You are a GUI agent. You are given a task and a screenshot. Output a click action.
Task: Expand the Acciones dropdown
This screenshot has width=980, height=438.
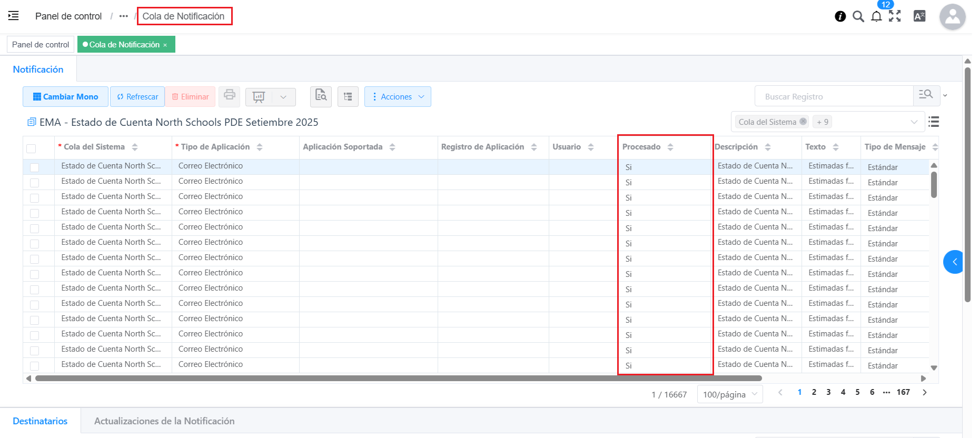click(x=398, y=97)
